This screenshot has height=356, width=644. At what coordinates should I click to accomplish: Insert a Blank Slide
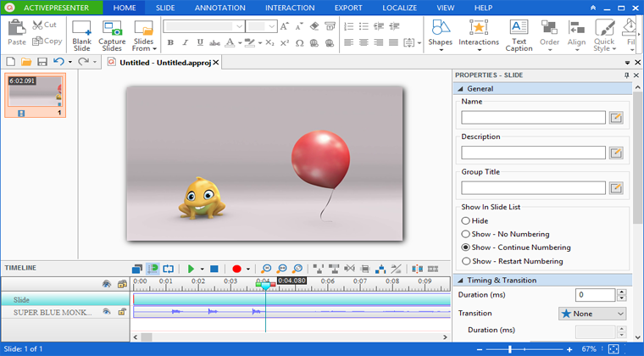pyautogui.click(x=81, y=35)
